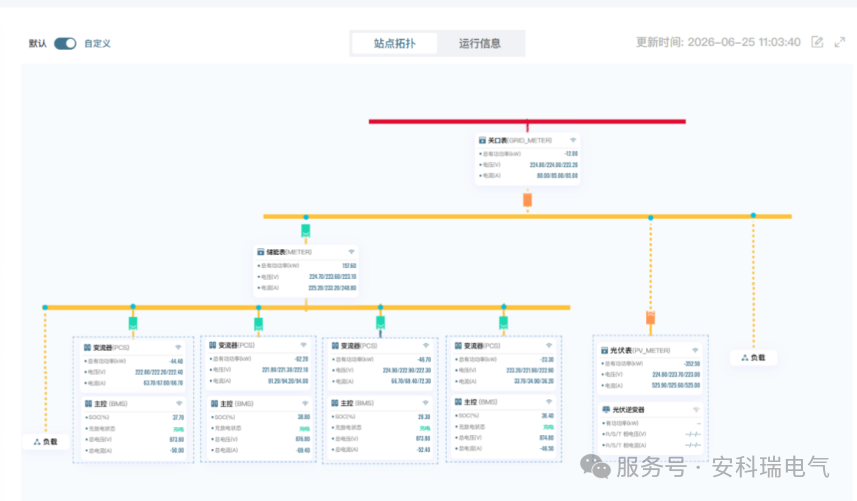Click the 主控 BMS icon with SOC 37.70
The height and width of the screenshot is (501, 857).
[x=88, y=404]
